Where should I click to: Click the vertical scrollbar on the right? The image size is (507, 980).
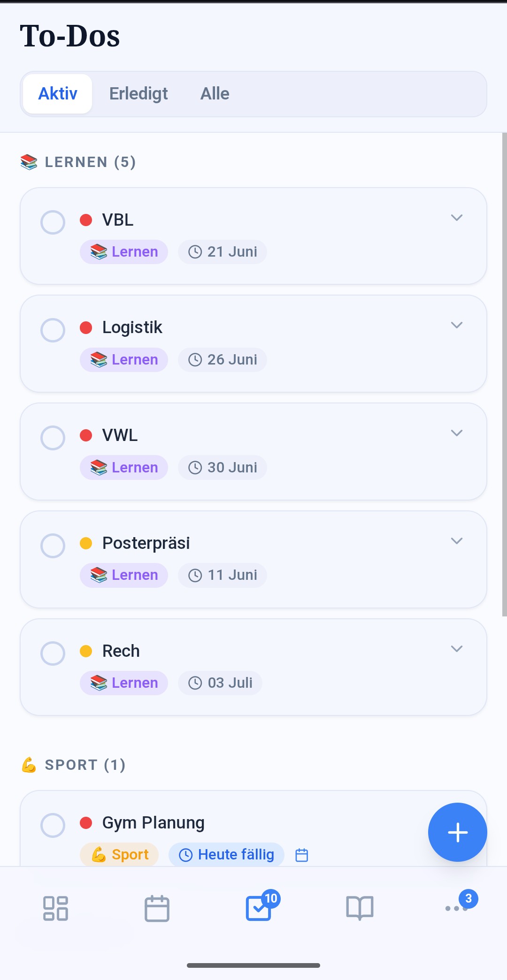[504, 374]
